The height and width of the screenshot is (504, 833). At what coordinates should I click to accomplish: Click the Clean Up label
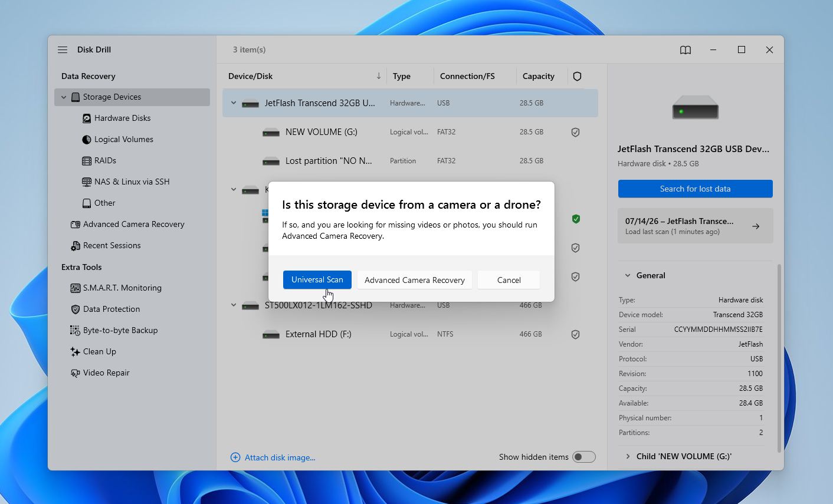[x=100, y=351]
